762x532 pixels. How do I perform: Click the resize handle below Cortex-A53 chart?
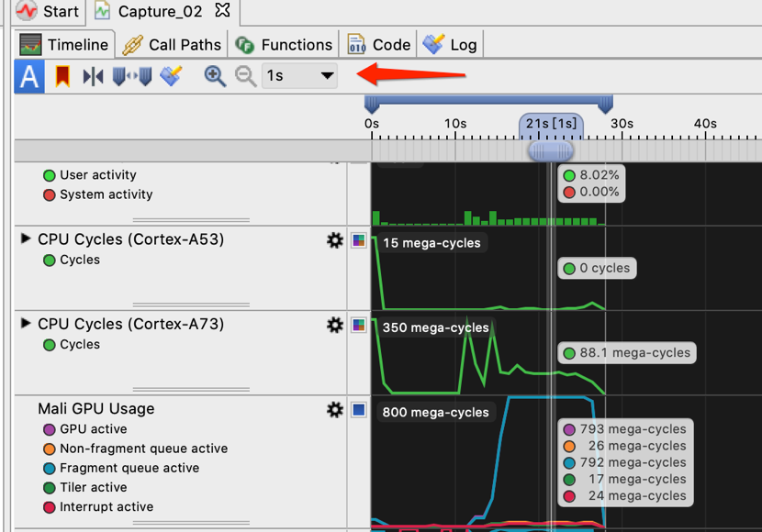tap(191, 305)
